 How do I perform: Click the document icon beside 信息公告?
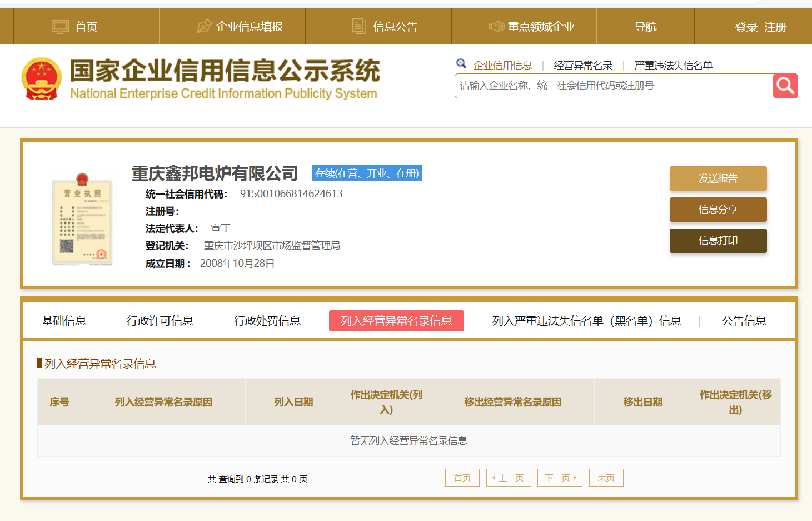click(x=359, y=26)
